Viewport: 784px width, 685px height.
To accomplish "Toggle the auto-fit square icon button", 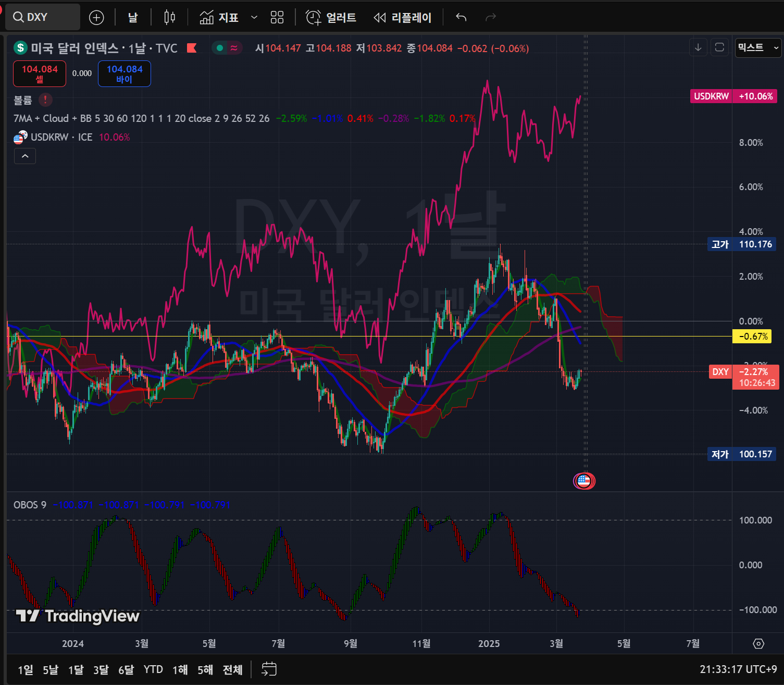I will 719,47.
